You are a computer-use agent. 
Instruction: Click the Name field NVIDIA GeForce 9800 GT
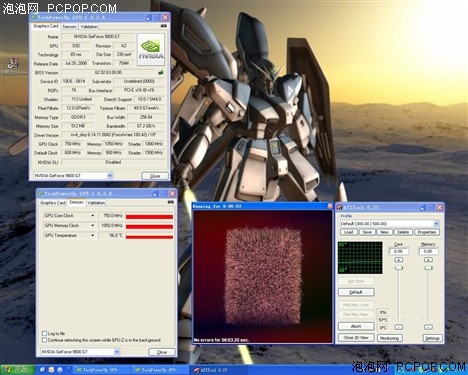[98, 36]
